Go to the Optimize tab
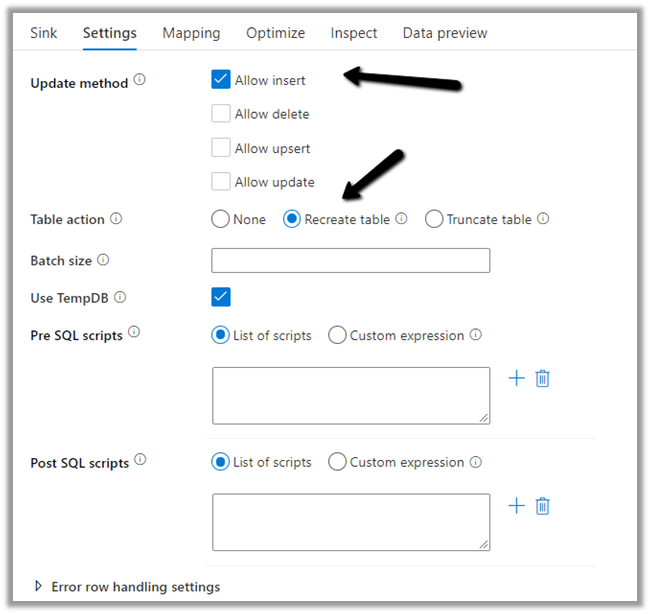Viewport: 650px width, 614px height. (x=276, y=33)
